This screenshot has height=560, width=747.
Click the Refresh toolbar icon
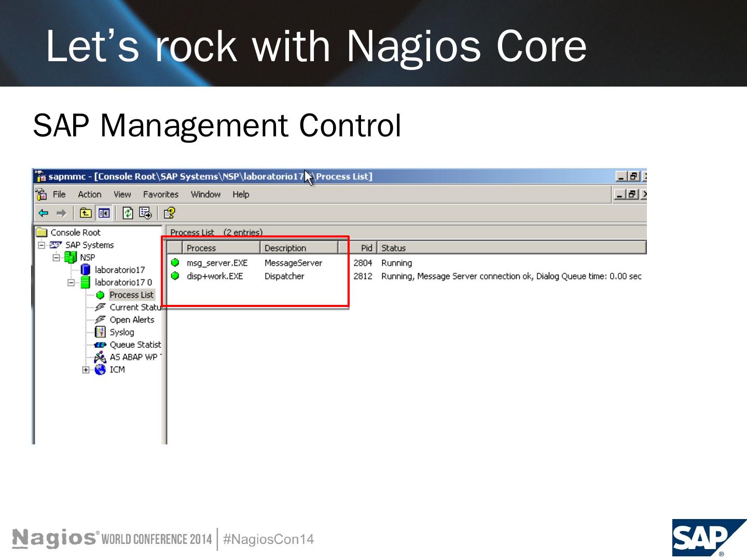click(128, 213)
